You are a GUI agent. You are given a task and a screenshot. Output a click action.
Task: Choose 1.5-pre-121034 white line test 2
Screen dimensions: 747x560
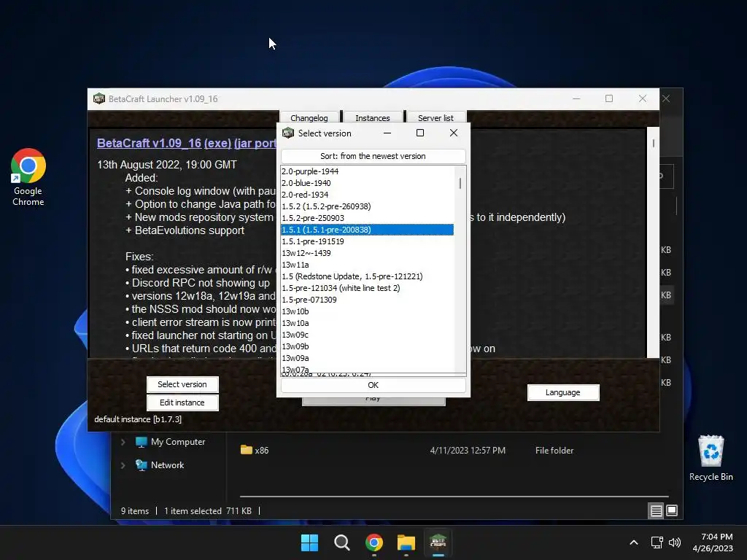367,288
